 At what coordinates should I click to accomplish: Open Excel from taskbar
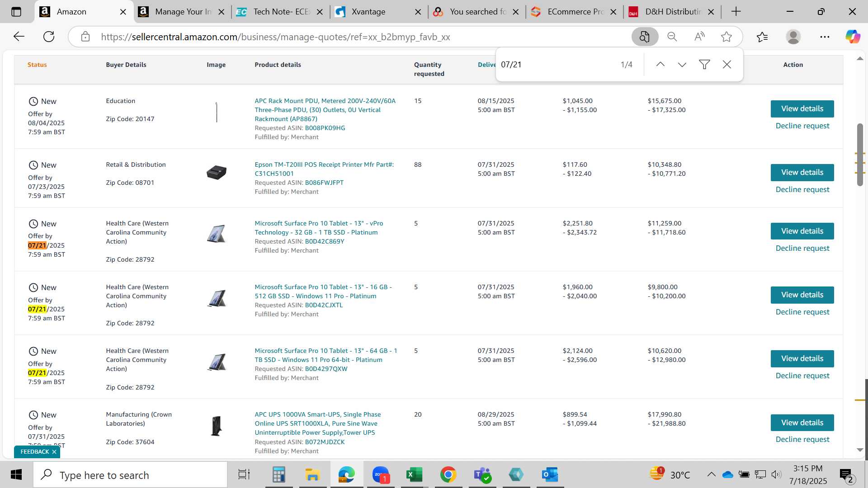pyautogui.click(x=414, y=475)
